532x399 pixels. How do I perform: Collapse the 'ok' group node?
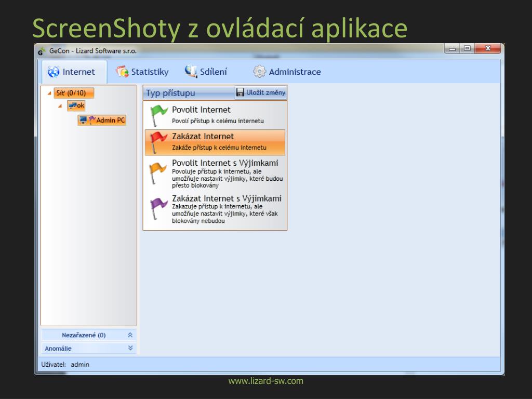coord(60,106)
